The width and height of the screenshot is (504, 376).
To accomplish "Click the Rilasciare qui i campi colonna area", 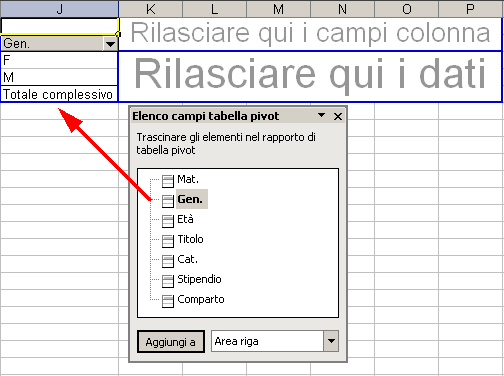I will click(x=310, y=33).
